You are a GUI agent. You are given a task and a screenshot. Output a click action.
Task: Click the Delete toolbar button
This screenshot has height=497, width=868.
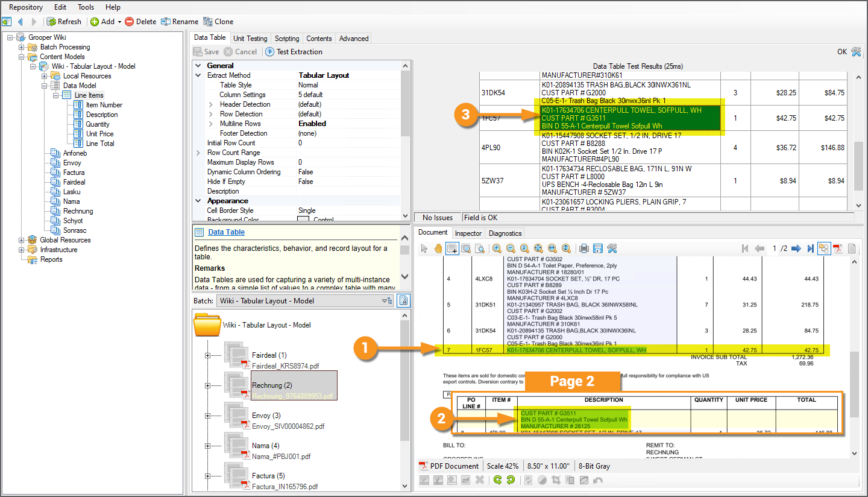point(140,22)
